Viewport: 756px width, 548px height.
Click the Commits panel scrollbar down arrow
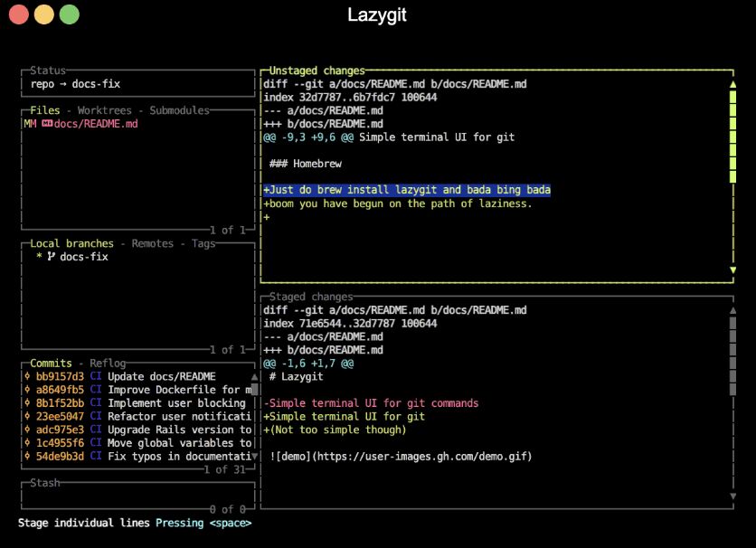[255, 456]
